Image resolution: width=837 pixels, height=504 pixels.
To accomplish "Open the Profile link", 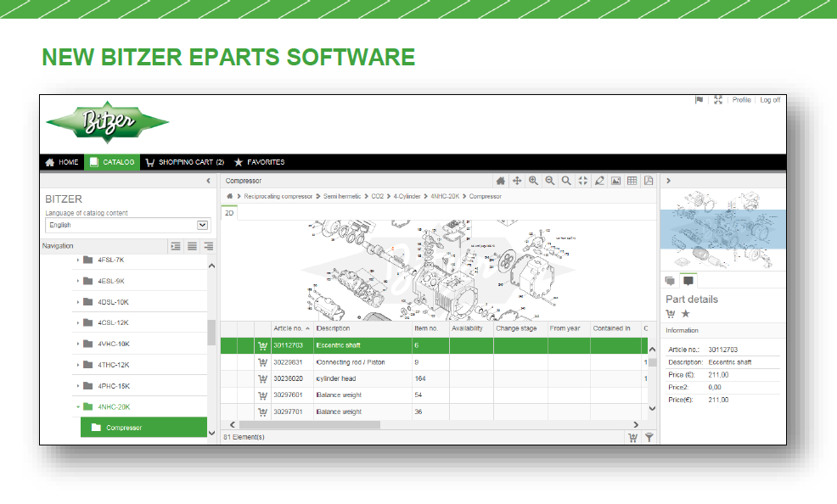I will pos(741,100).
